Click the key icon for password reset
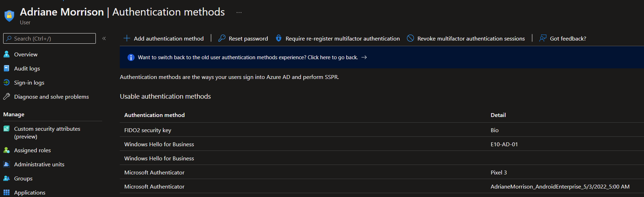Image resolution: width=644 pixels, height=197 pixels. click(222, 38)
